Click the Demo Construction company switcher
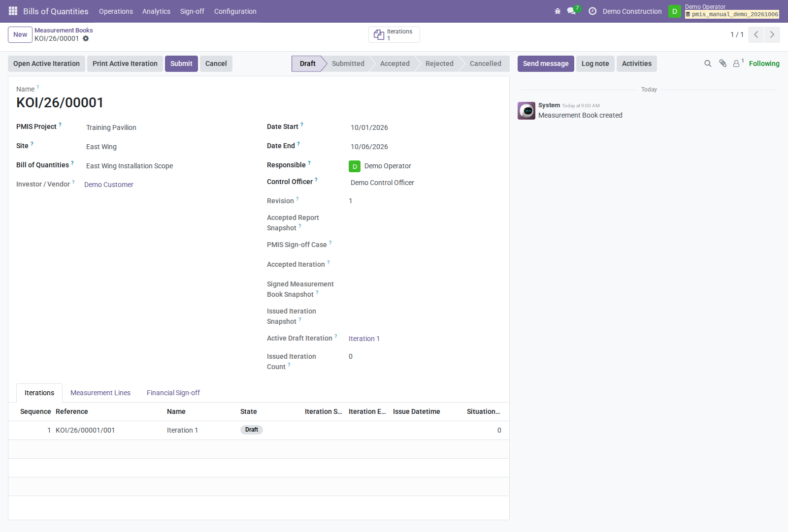Screen dimensions: 788x532 (x=632, y=11)
